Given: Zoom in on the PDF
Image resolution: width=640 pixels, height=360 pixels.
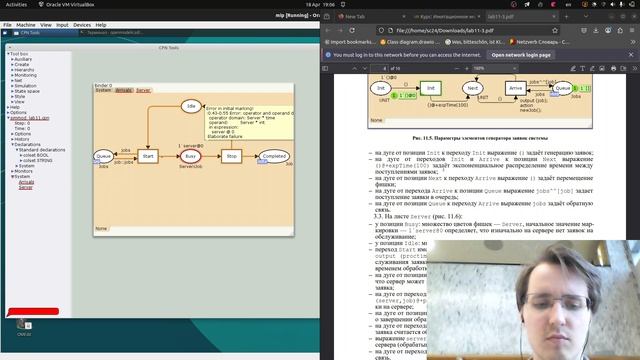Looking at the screenshot, I should click(x=467, y=68).
